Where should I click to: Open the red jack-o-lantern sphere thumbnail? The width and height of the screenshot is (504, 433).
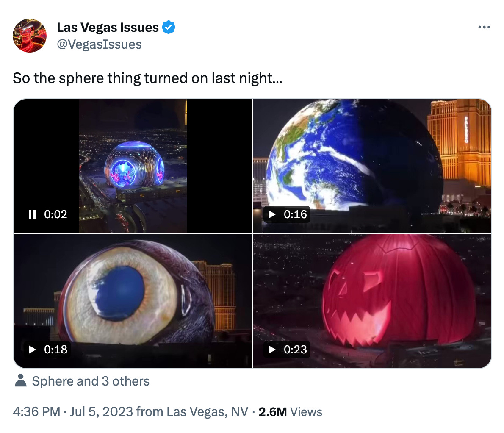pos(372,301)
